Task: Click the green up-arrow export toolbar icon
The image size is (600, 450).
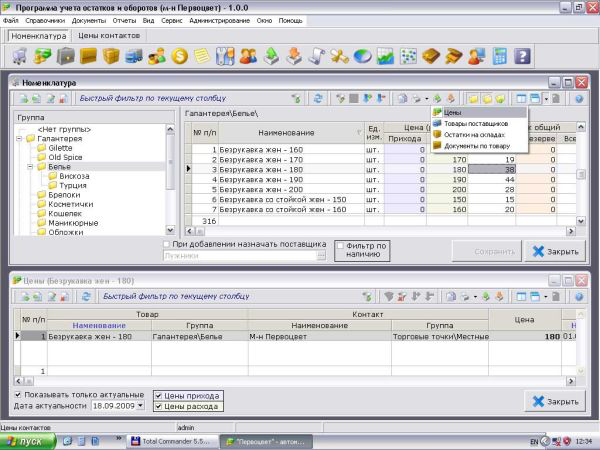Action: click(x=271, y=57)
